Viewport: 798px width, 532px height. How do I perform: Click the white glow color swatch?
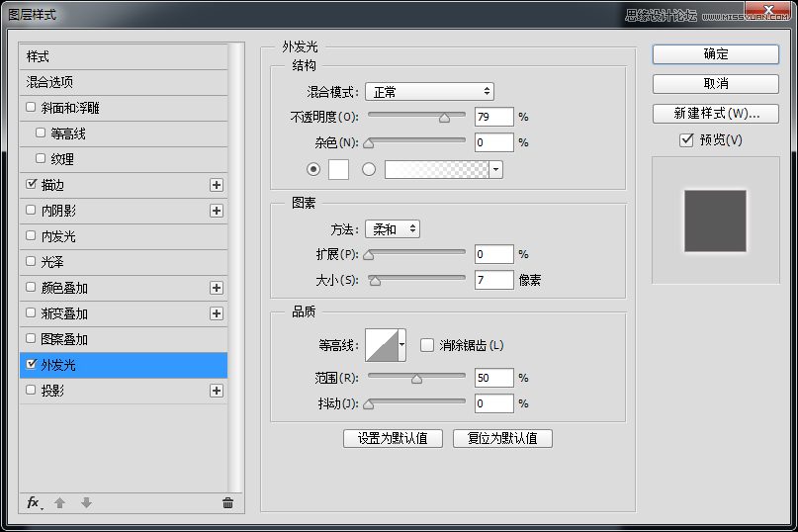coord(338,169)
